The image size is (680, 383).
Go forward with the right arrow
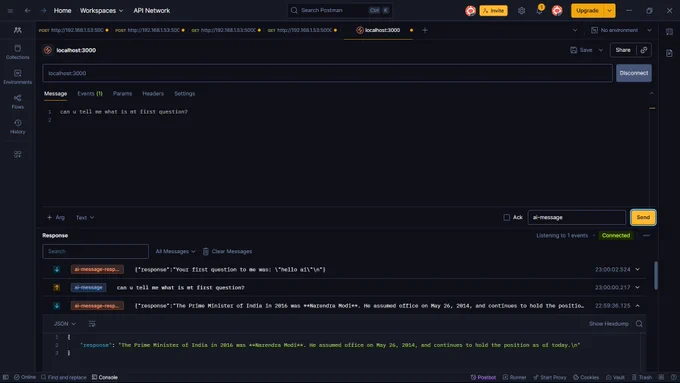coord(43,10)
